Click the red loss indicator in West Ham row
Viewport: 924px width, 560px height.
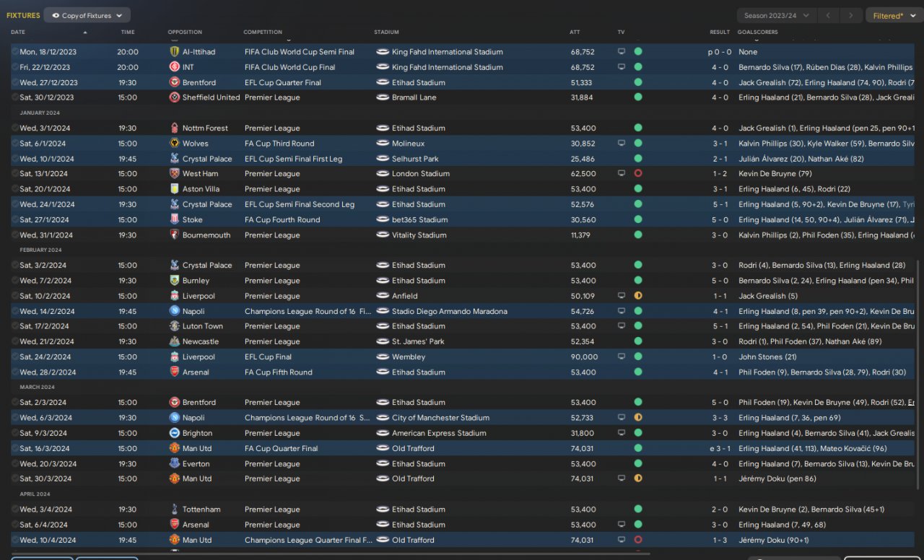pyautogui.click(x=638, y=174)
